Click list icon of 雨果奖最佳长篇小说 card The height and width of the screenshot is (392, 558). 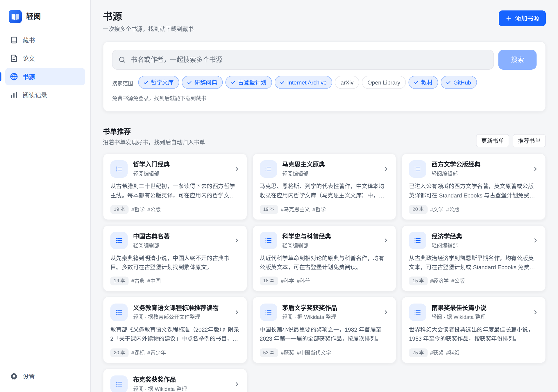click(417, 312)
